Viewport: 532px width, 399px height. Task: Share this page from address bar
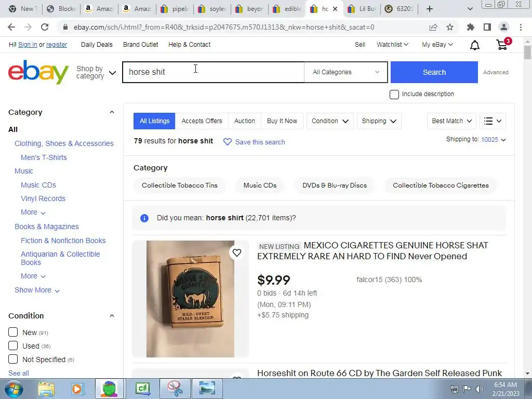(433, 27)
